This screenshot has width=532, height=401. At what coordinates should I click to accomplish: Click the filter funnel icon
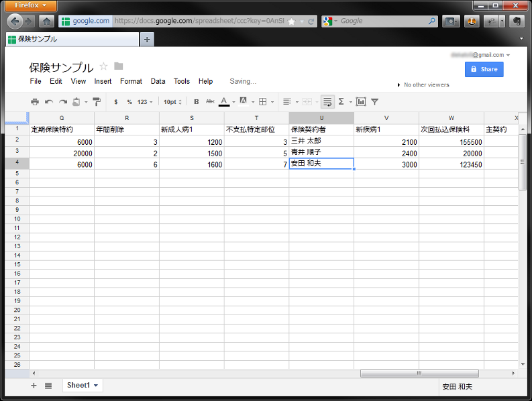[374, 102]
